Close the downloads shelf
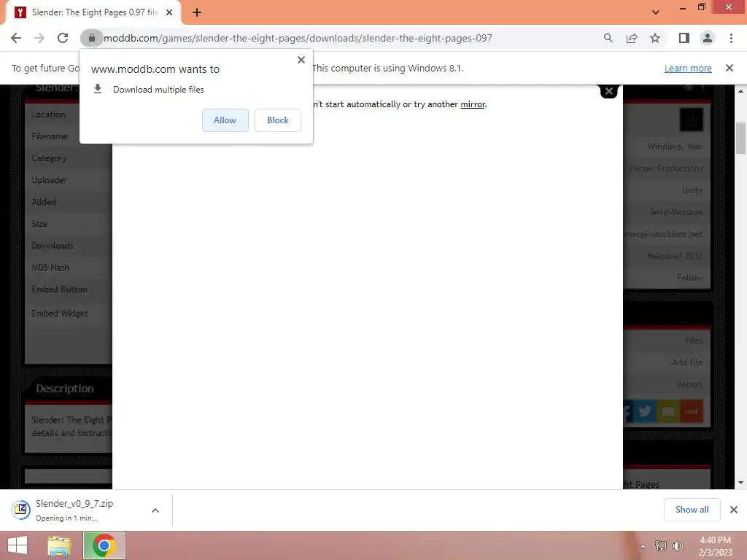The width and height of the screenshot is (747, 560). click(x=734, y=510)
